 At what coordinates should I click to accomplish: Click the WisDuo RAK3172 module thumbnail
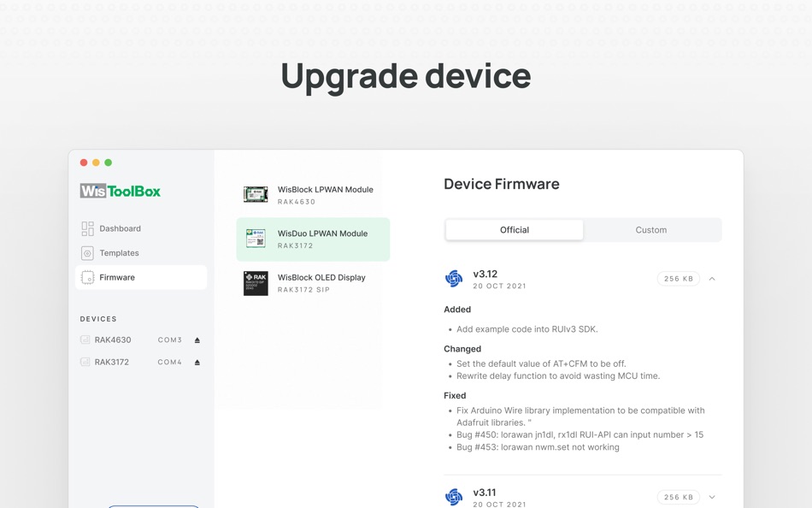256,239
